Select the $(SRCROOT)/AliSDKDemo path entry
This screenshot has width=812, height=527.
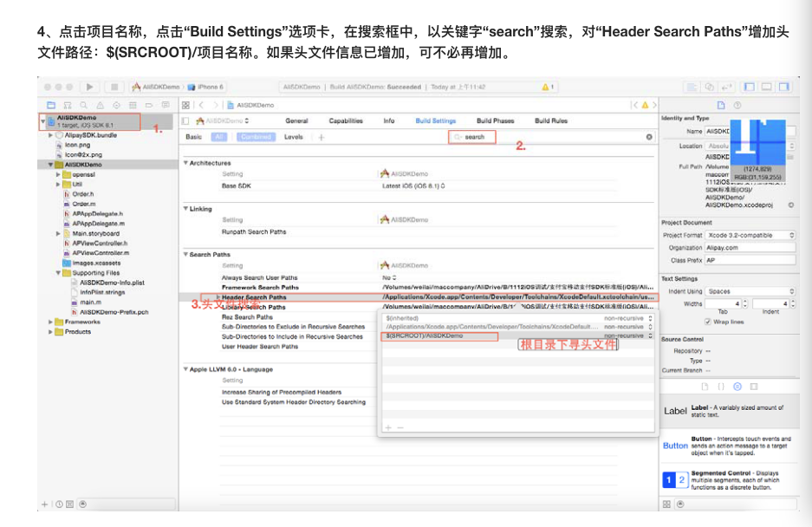pos(517,336)
